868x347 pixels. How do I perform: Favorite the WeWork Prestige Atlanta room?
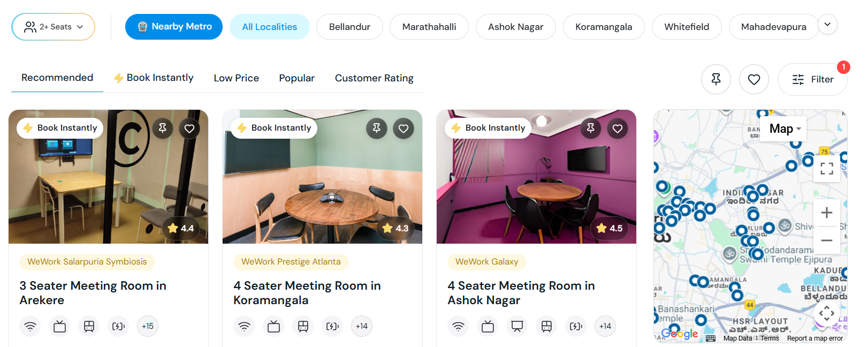coord(403,129)
